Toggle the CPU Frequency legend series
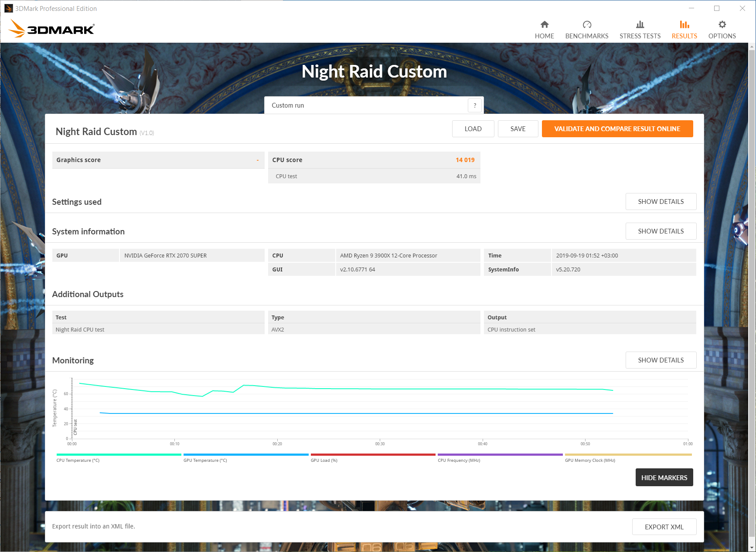Image resolution: width=756 pixels, height=552 pixels. click(x=500, y=457)
